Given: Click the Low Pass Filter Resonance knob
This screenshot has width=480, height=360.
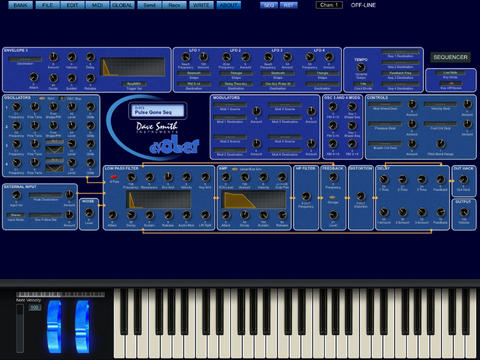Looking at the screenshot, I should coord(149,177).
